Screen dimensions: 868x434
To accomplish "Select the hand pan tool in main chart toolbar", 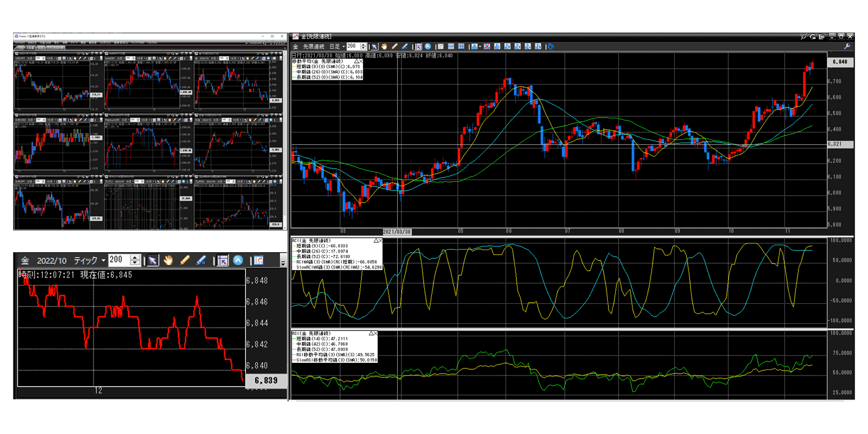I will 384,47.
